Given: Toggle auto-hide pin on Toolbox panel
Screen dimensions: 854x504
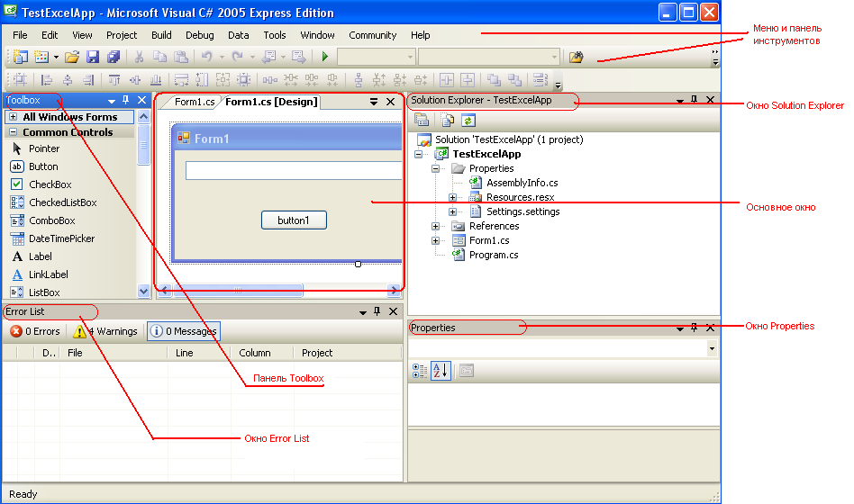Looking at the screenshot, I should click(x=126, y=100).
